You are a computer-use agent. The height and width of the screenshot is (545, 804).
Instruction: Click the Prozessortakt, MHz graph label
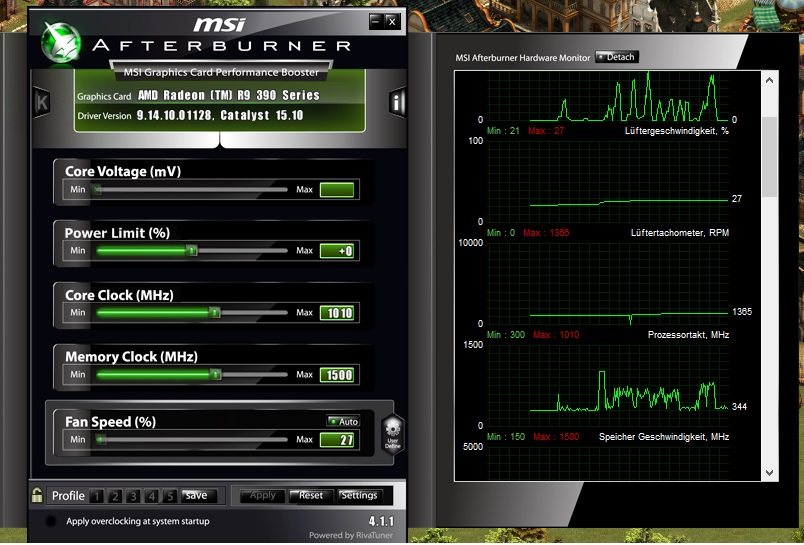click(688, 335)
